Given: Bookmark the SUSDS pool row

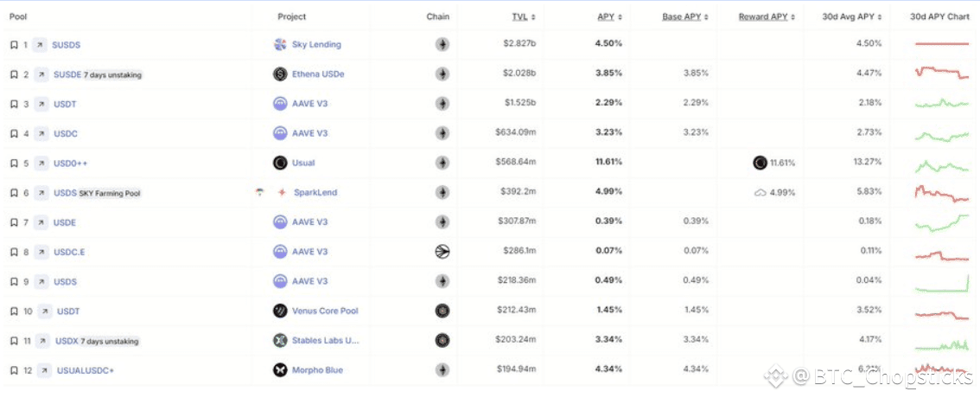Looking at the screenshot, I should click(x=13, y=45).
